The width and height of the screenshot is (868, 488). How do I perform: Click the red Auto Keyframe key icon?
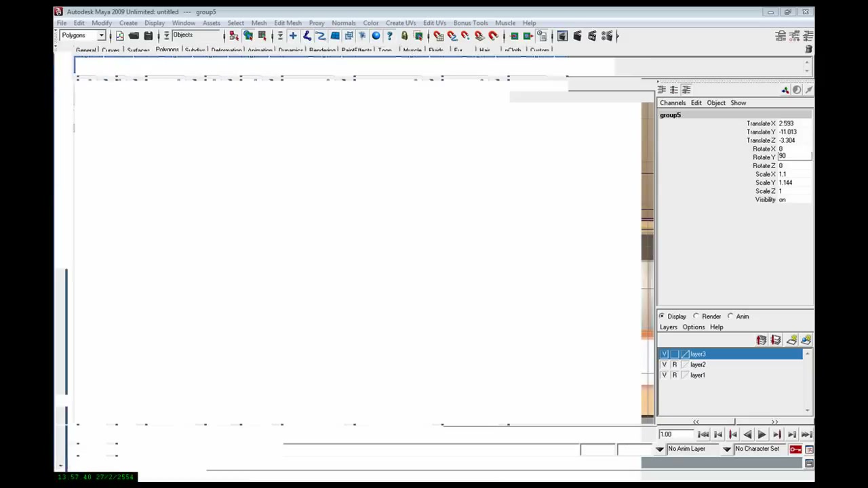(795, 449)
